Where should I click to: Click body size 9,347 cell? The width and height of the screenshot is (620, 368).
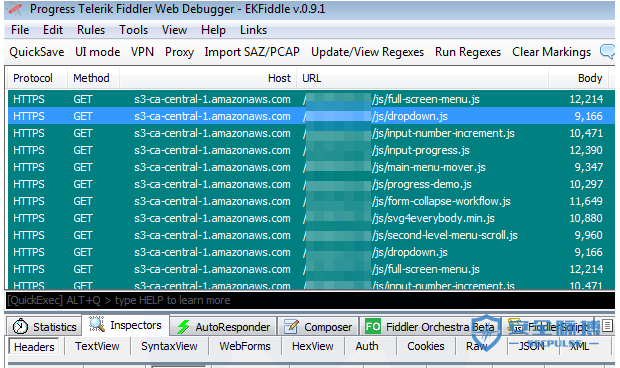(588, 167)
